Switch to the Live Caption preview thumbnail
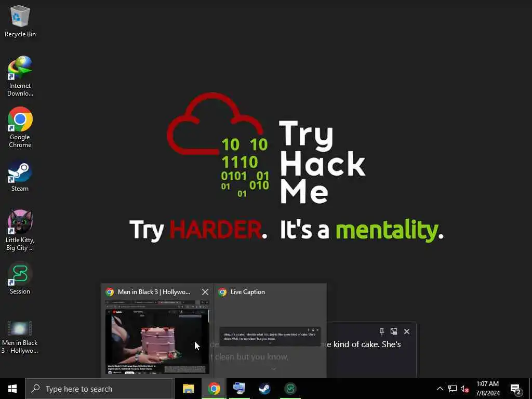 (270, 337)
